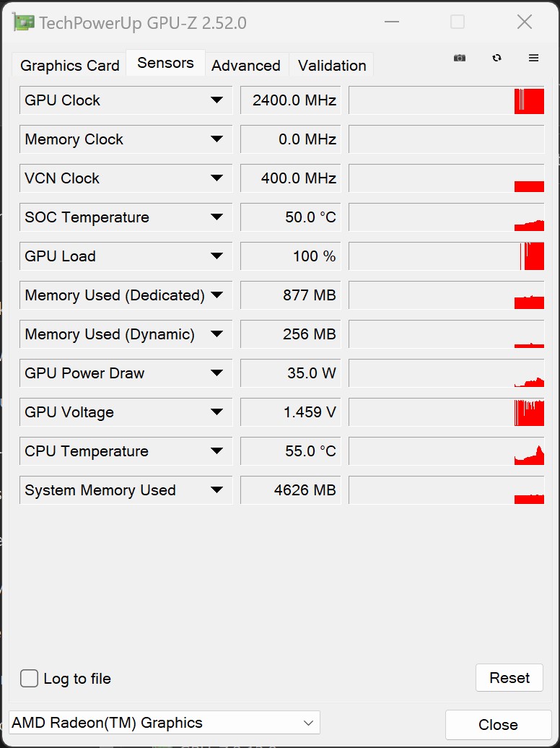Click the refresh sensors icon
Image resolution: width=560 pixels, height=748 pixels.
coord(496,58)
